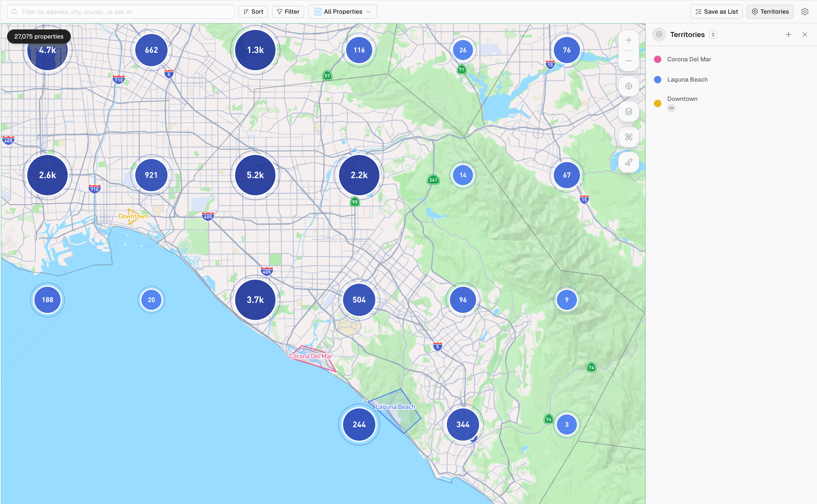Add a new territory with the plus icon
Screen dimensions: 817x504
click(x=788, y=34)
